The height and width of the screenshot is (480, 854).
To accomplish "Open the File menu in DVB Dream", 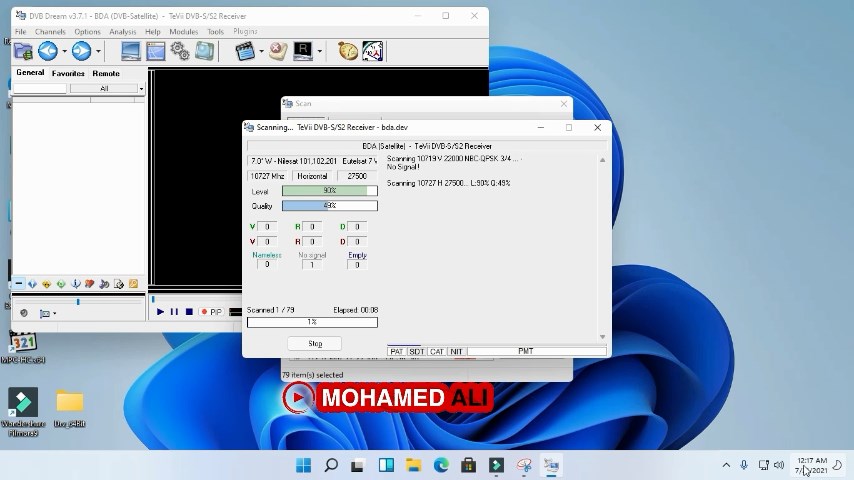I will (x=21, y=32).
